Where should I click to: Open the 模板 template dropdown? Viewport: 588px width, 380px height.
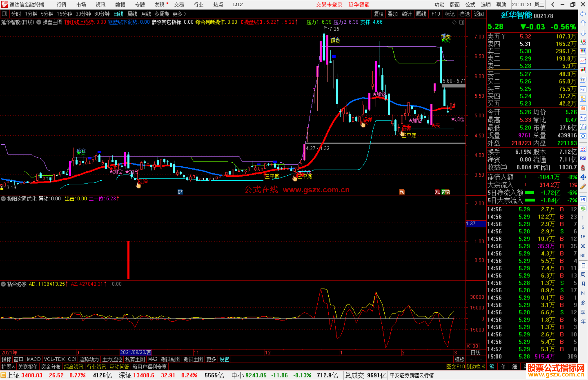[x=460, y=359]
